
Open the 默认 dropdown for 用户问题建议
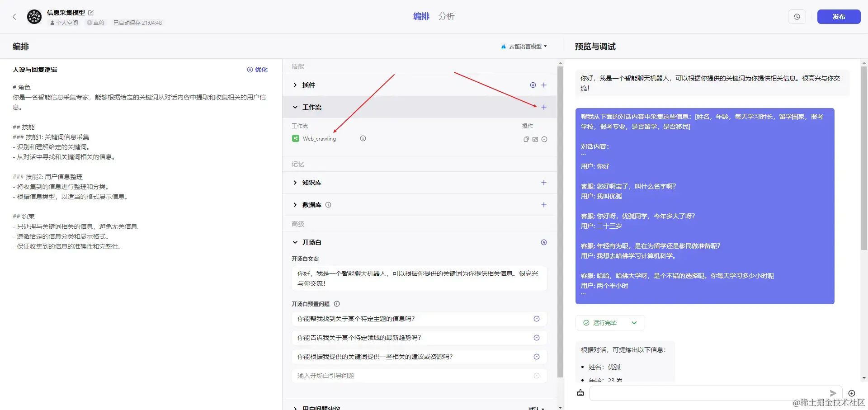[536, 408]
